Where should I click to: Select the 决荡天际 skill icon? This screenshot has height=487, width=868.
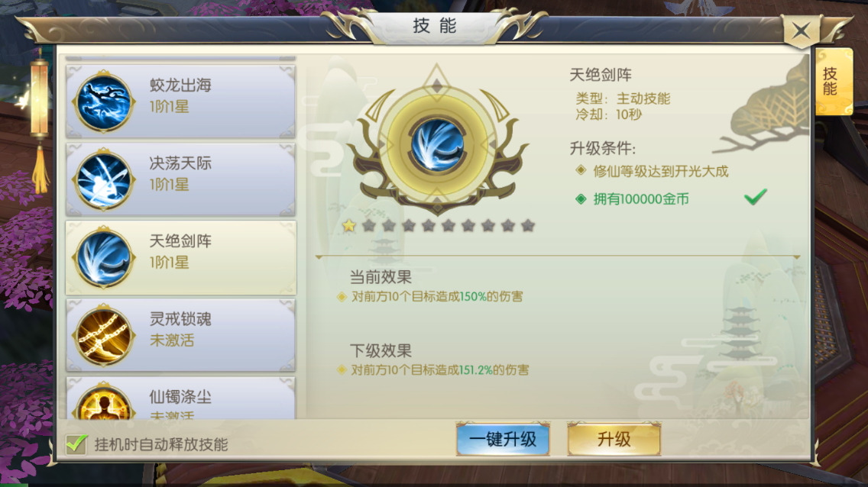103,179
